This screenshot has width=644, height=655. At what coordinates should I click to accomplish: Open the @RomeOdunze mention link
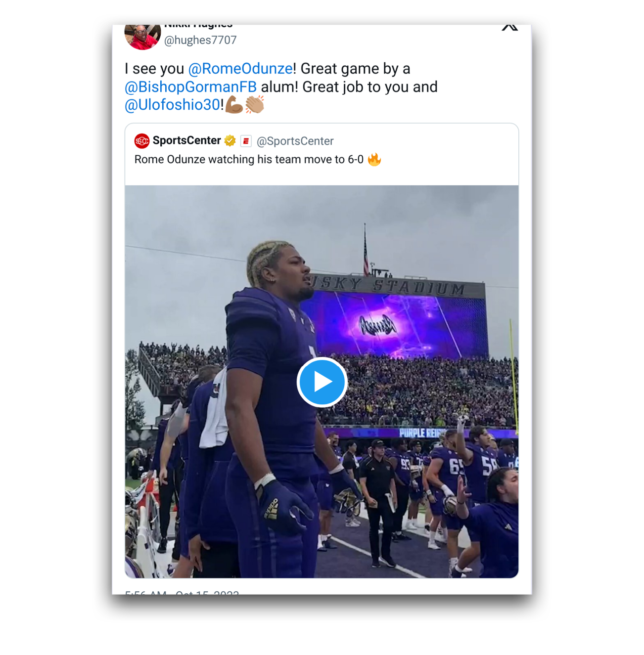point(240,69)
